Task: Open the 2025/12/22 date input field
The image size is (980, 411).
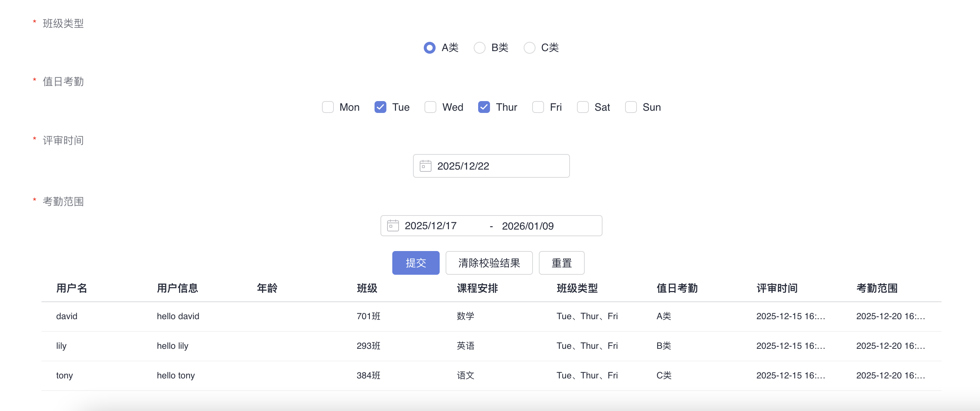Action: pos(491,166)
